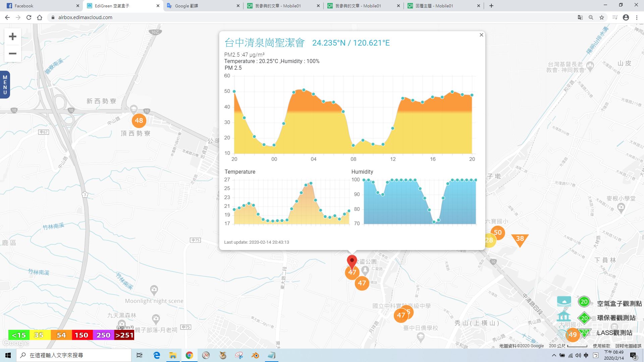Viewport: 644px width, 362px height.
Task: Zoom out the map with minus button
Action: pyautogui.click(x=12, y=54)
